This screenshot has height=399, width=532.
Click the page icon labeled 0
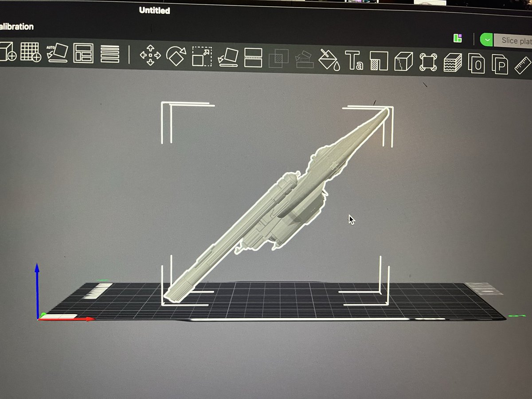click(477, 63)
